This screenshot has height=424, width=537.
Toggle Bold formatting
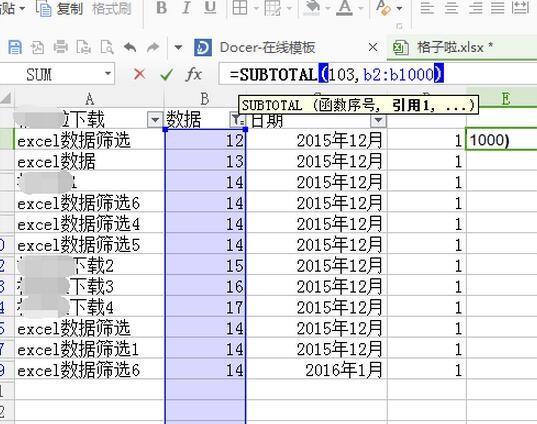[x=161, y=8]
